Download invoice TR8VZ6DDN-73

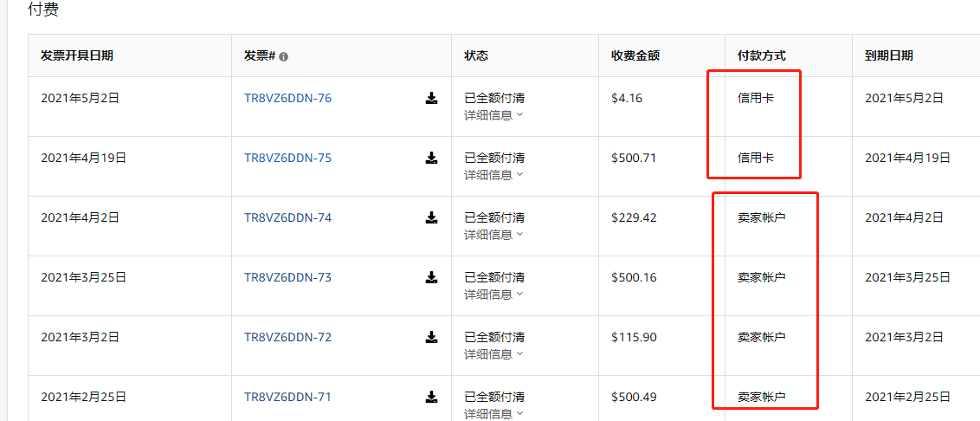point(431,277)
